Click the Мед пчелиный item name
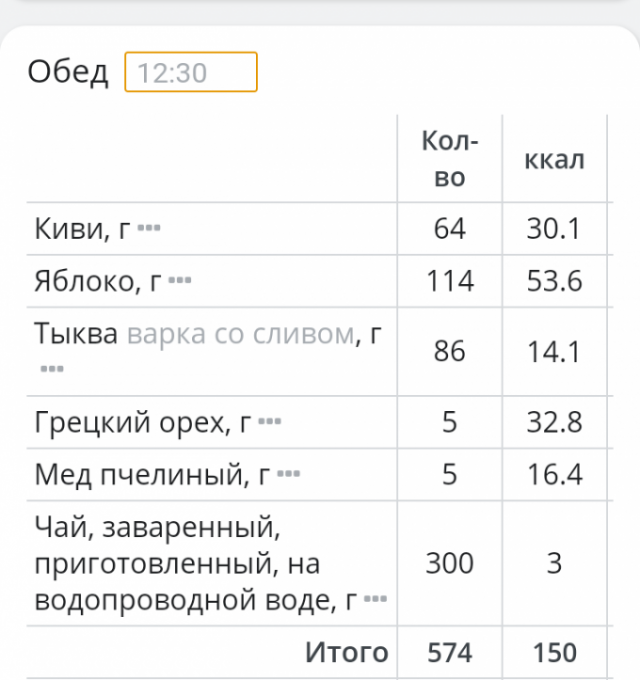The height and width of the screenshot is (680, 640). click(142, 474)
